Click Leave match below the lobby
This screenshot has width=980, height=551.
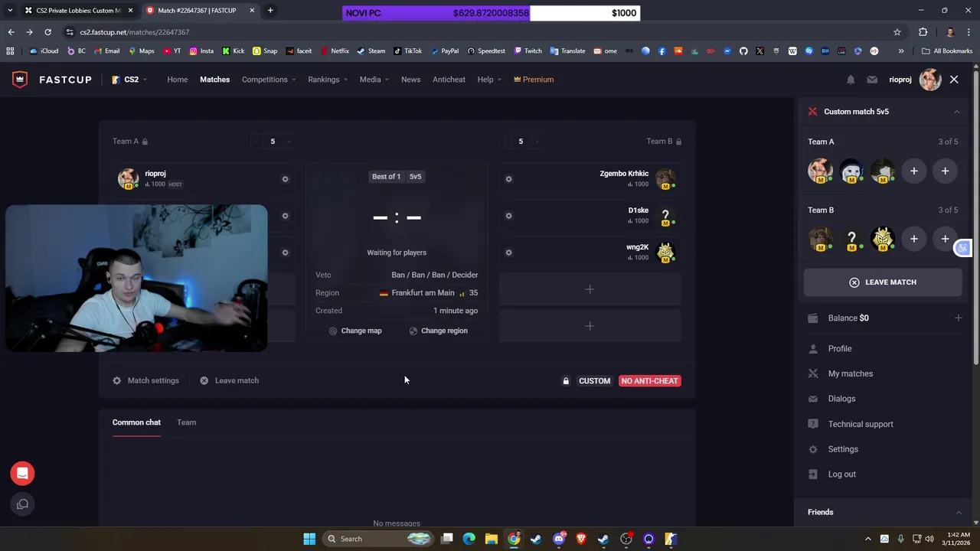click(x=229, y=380)
